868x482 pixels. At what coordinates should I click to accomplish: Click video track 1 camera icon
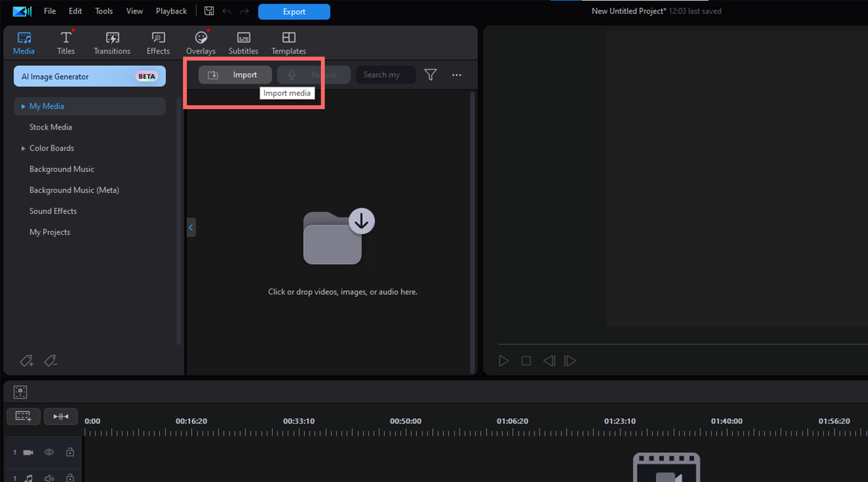tap(28, 452)
